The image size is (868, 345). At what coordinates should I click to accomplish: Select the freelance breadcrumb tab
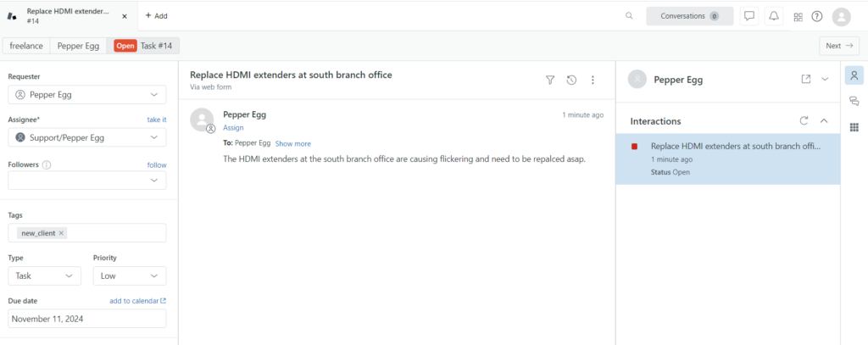coord(26,46)
